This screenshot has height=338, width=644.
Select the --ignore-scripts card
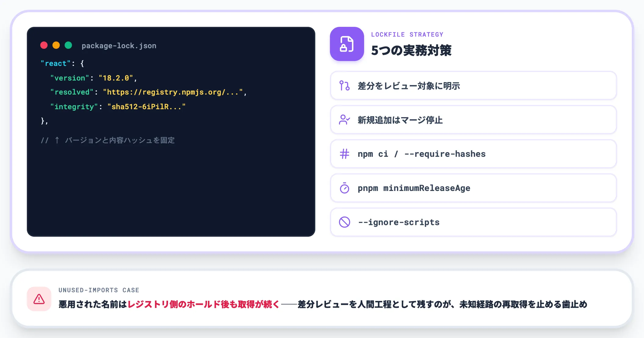[473, 222]
